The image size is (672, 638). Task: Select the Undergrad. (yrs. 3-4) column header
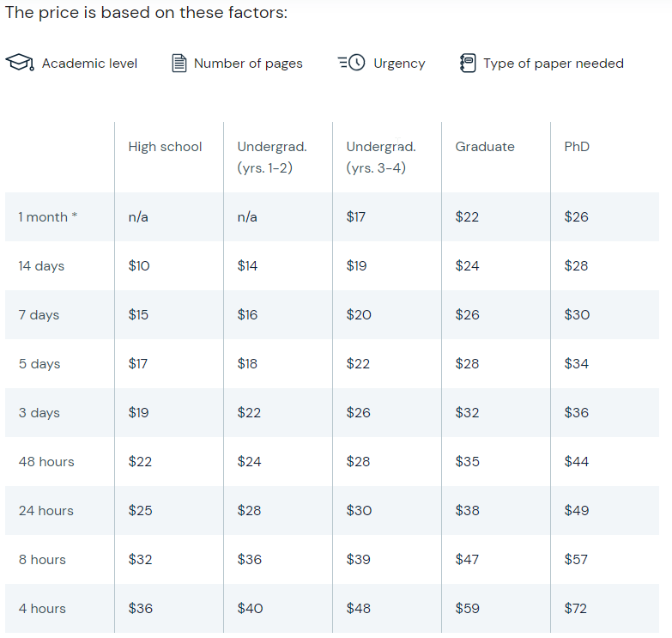pyautogui.click(x=381, y=157)
